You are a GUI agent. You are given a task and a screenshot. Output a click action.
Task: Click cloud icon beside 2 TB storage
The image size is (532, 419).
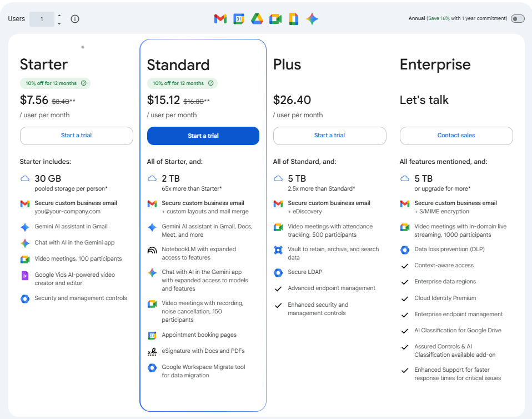[x=152, y=178]
